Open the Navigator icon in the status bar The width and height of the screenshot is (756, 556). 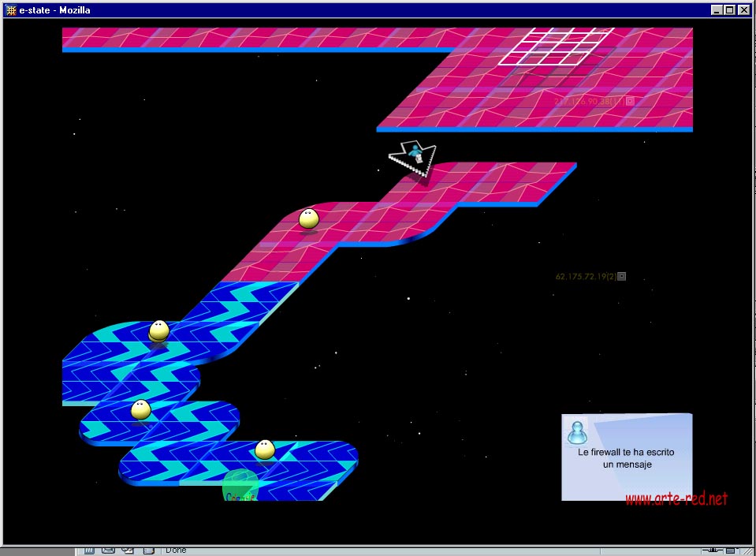coord(90,550)
